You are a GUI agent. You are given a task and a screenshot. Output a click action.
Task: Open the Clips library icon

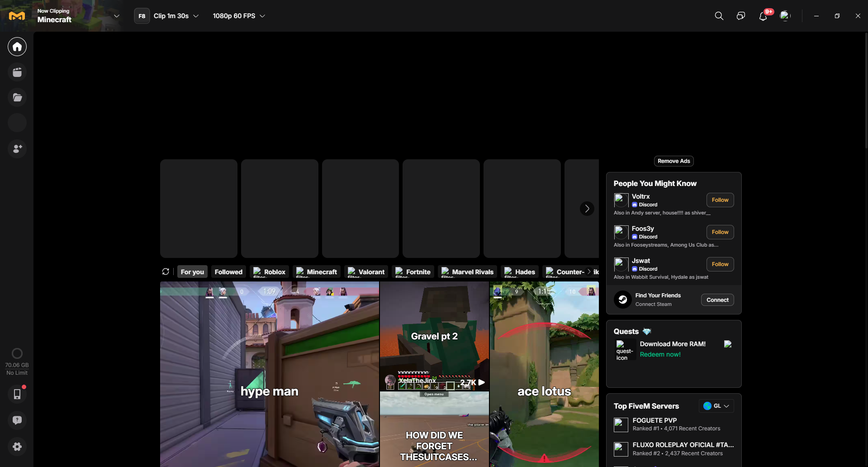point(17,72)
